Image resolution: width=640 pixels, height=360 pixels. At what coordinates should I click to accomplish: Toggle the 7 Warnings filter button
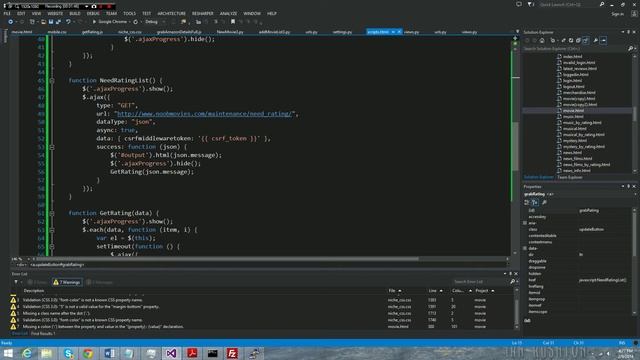(67, 282)
